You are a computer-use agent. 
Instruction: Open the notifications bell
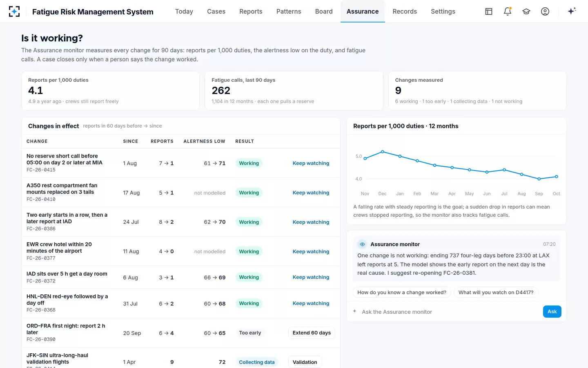pos(508,11)
